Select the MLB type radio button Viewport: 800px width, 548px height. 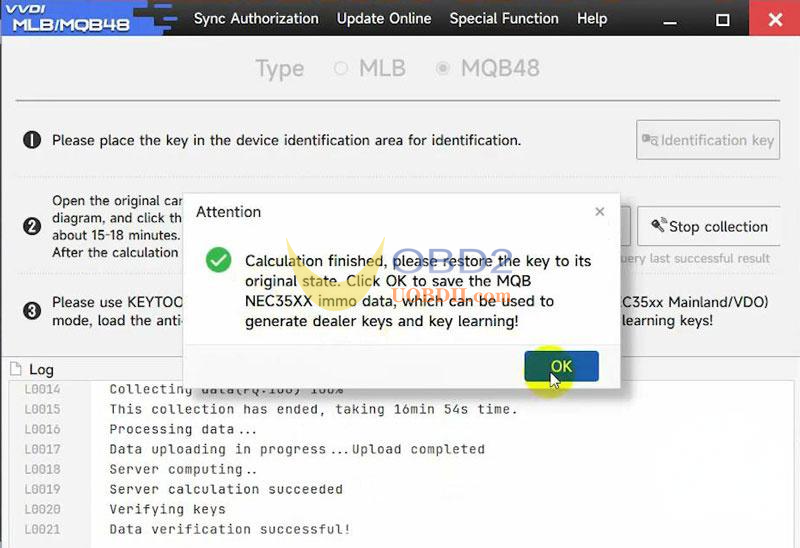coord(341,68)
